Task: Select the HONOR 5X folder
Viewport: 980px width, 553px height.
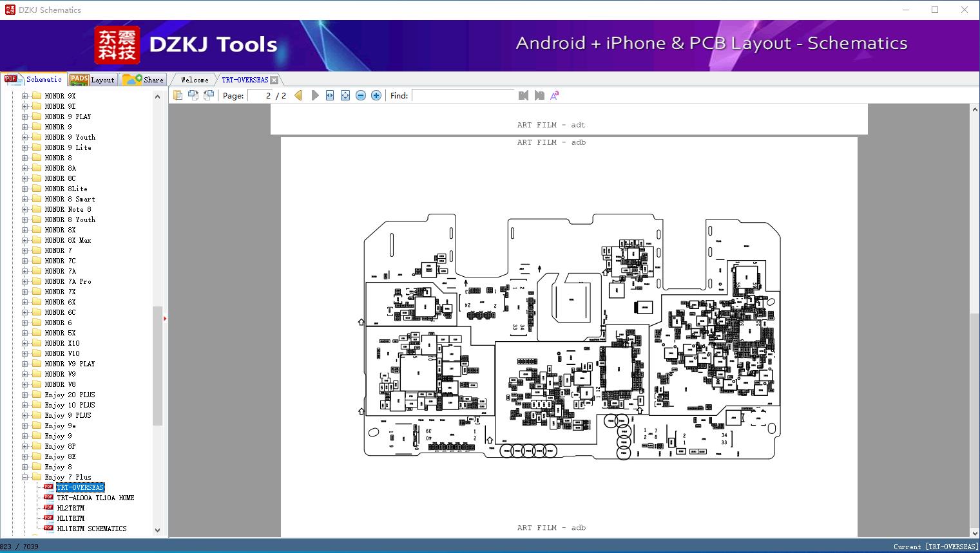Action: coord(60,333)
